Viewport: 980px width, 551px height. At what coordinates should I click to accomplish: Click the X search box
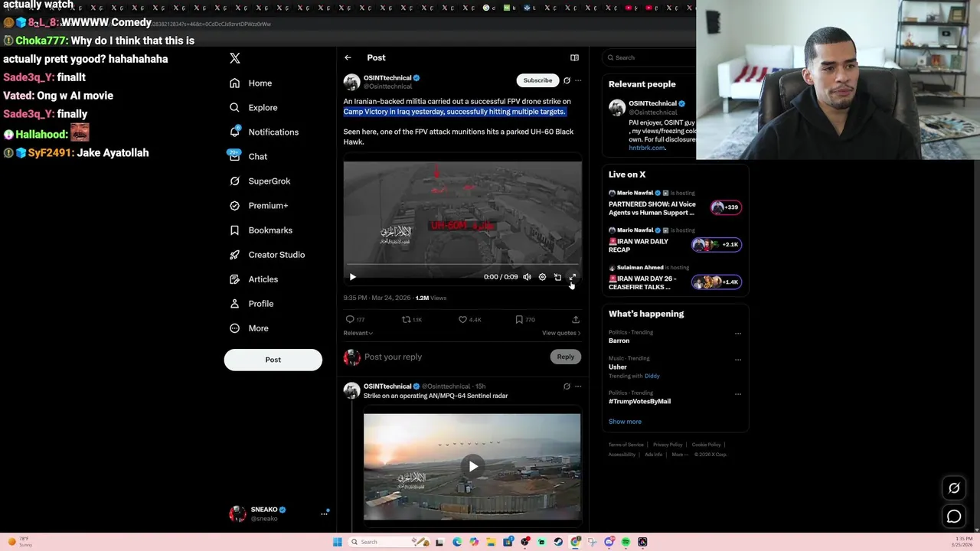(x=649, y=57)
